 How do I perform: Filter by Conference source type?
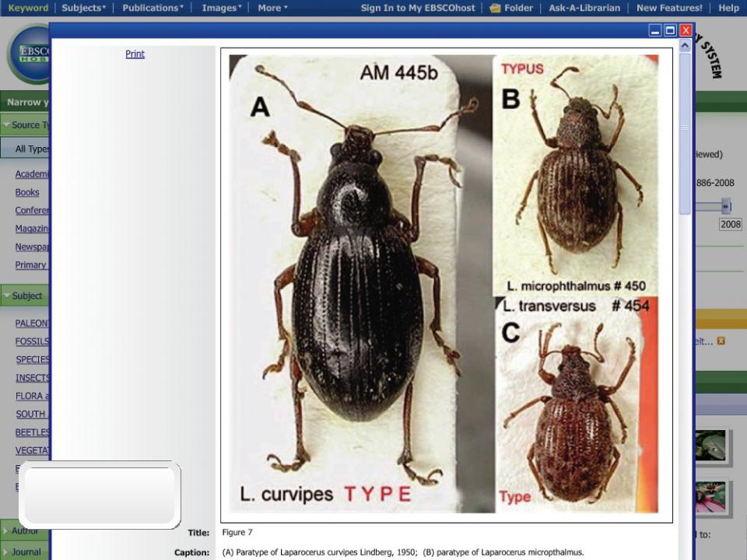coord(32,210)
